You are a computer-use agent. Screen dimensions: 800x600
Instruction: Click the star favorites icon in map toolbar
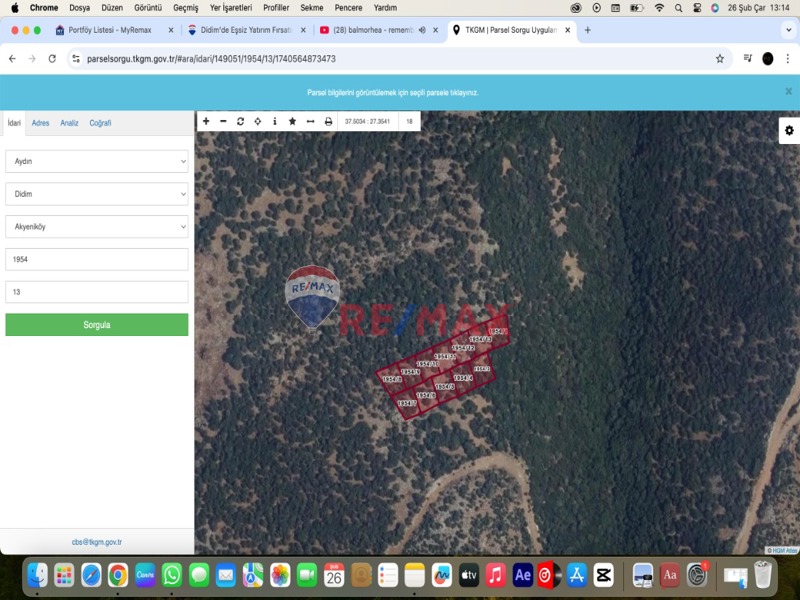292,121
